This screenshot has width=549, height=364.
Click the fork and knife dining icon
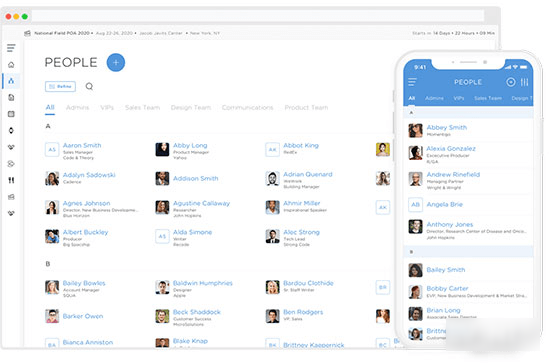click(x=11, y=180)
